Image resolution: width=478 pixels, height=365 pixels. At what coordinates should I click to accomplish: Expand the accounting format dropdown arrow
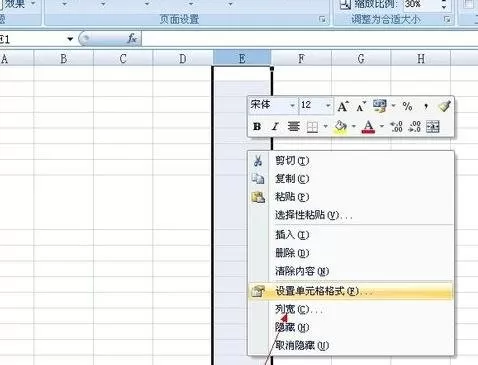pos(393,106)
